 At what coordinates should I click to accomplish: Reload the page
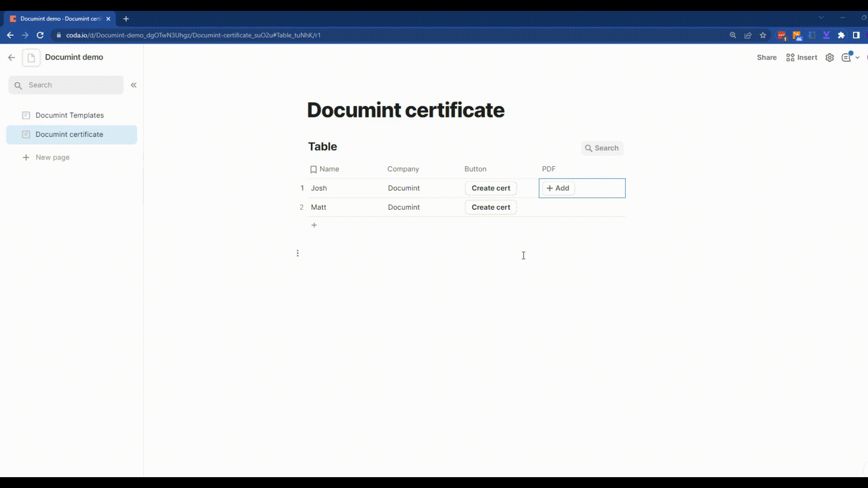(x=40, y=35)
